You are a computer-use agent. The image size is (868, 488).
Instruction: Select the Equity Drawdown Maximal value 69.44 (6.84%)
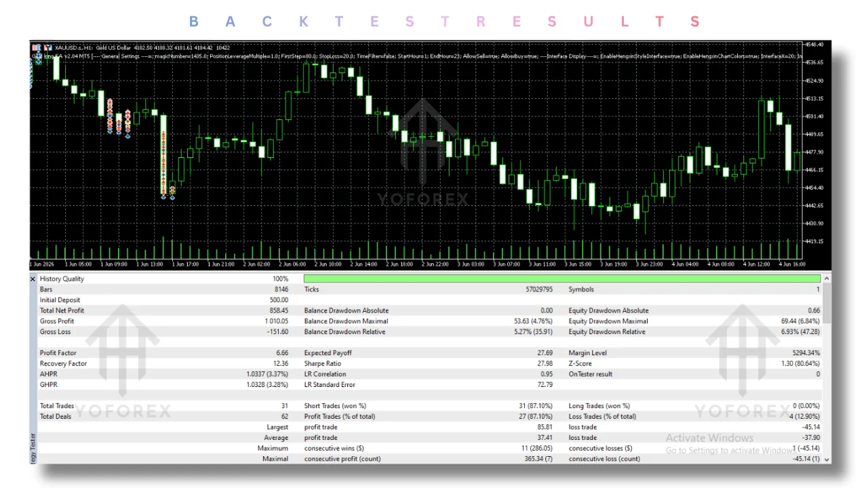(800, 321)
